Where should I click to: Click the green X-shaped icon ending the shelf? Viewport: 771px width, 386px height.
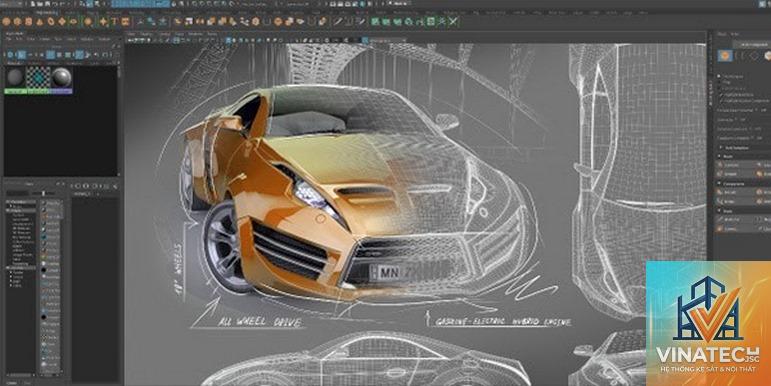point(453,21)
